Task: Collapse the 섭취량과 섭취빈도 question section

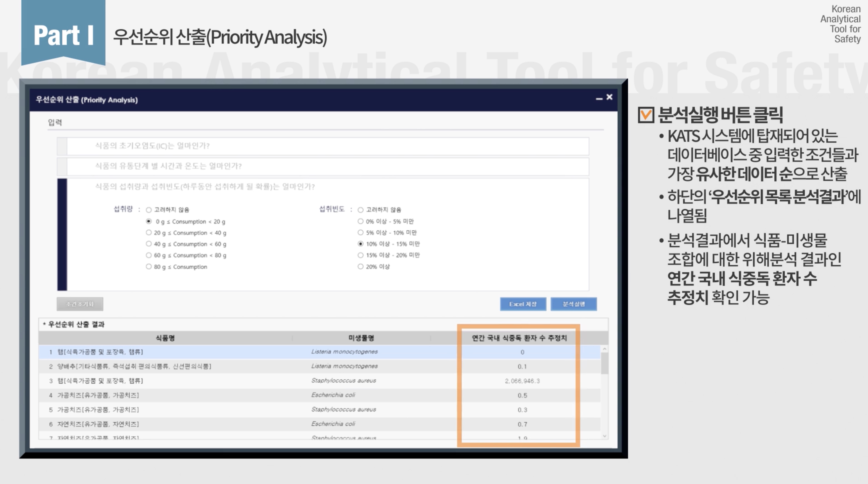Action: coord(205,187)
